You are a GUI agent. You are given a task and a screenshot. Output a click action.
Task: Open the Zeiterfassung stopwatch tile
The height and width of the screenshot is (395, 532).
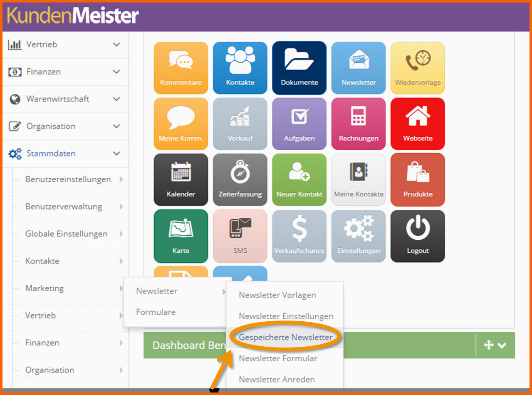[240, 180]
